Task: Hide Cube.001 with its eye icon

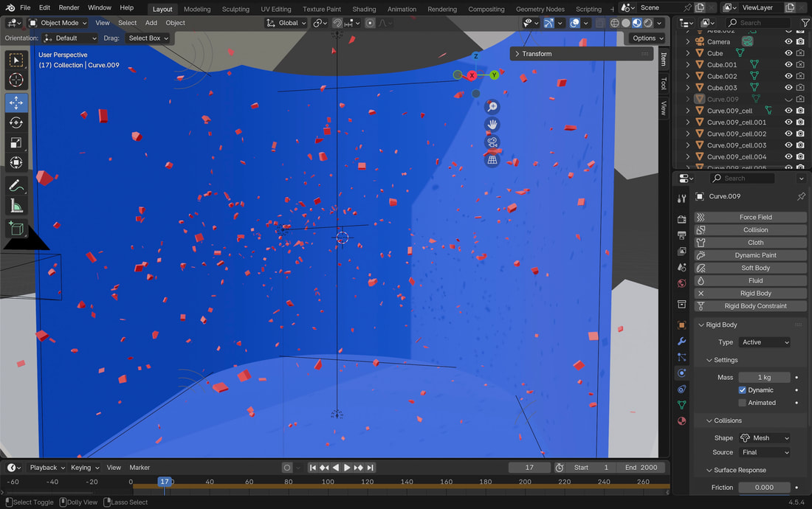Action: coord(788,65)
